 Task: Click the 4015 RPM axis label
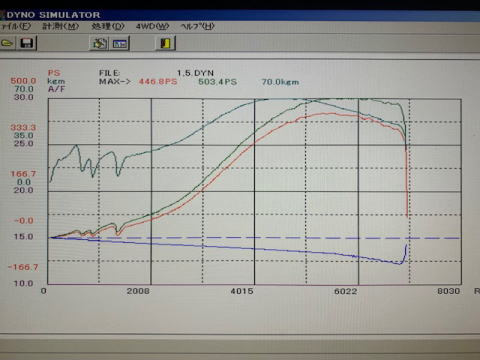[x=242, y=291]
